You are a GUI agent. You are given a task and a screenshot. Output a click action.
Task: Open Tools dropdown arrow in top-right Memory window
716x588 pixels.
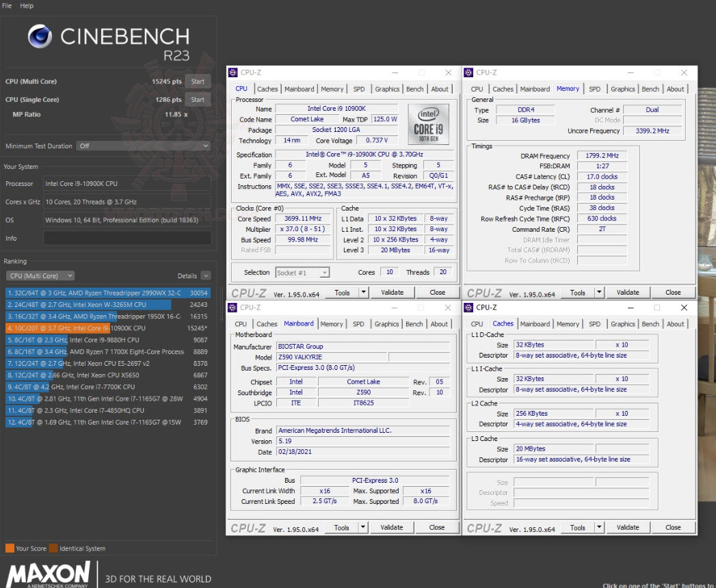[600, 293]
